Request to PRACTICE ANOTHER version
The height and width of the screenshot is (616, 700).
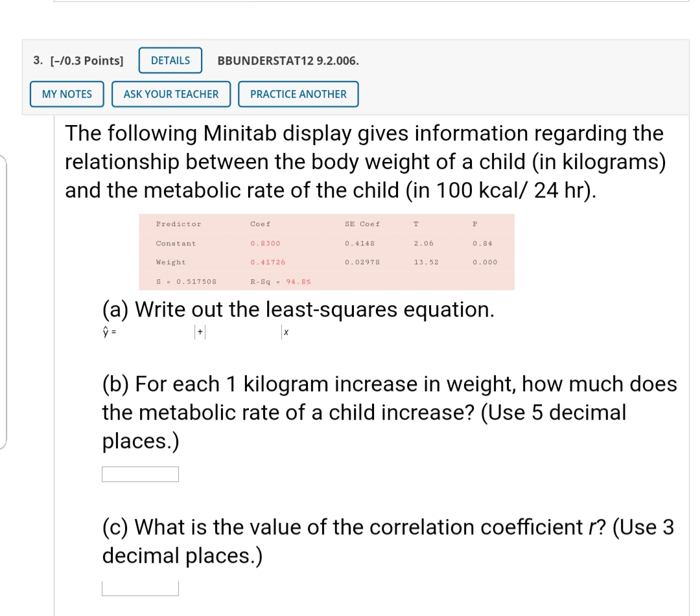[x=298, y=94]
